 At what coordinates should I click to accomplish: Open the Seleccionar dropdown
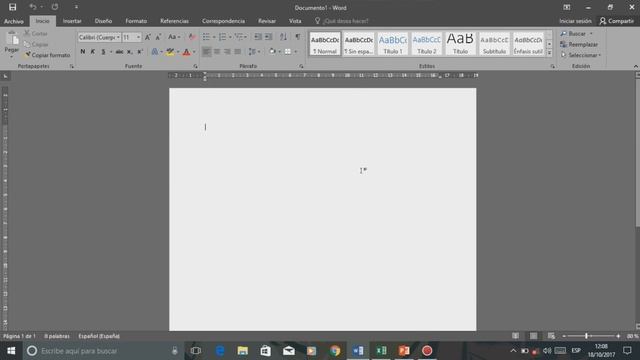pyautogui.click(x=581, y=55)
